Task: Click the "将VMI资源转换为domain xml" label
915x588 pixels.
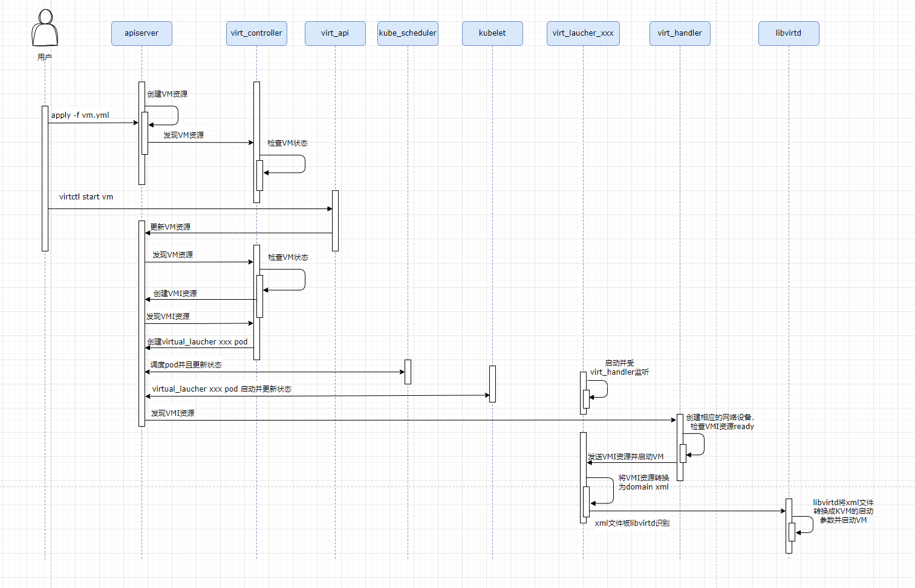Action: pos(643,482)
